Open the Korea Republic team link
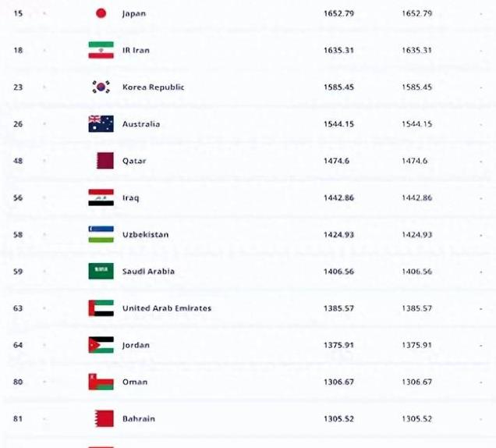The image size is (496, 448). pos(153,87)
